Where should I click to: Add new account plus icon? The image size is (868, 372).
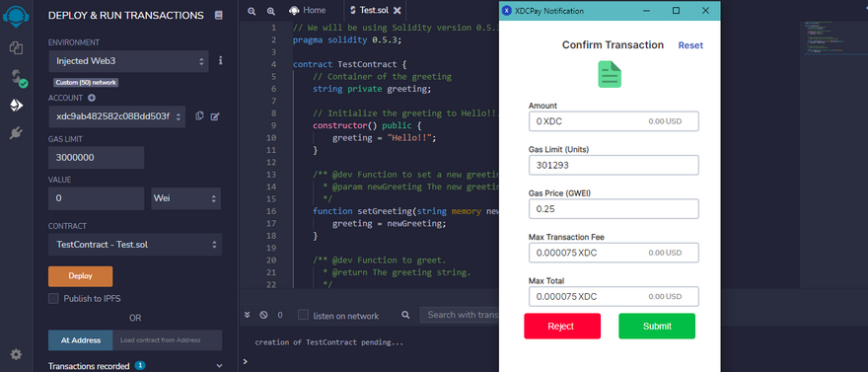pyautogui.click(x=92, y=98)
